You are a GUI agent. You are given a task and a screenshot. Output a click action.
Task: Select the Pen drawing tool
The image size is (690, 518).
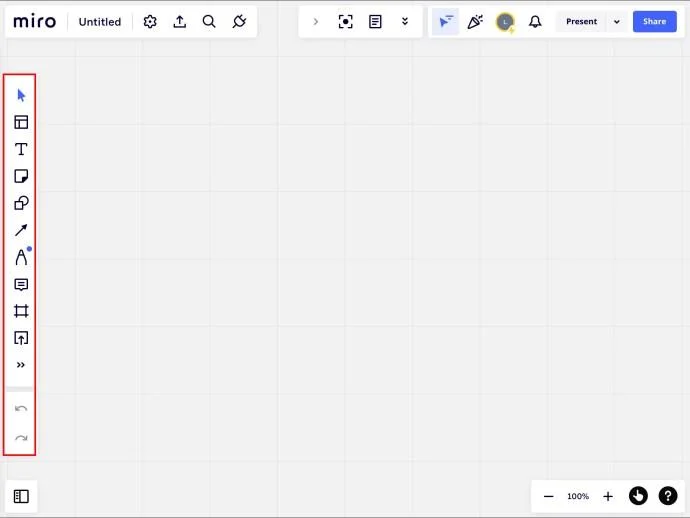coord(21,257)
